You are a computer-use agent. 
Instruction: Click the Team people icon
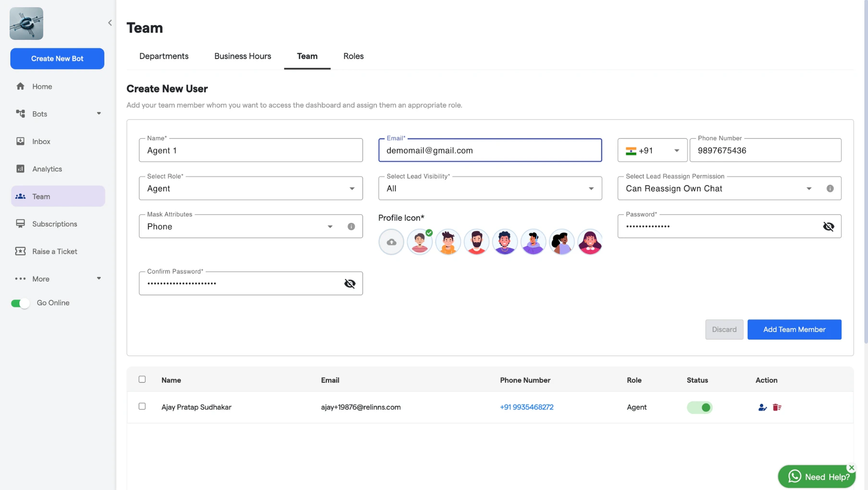(20, 196)
